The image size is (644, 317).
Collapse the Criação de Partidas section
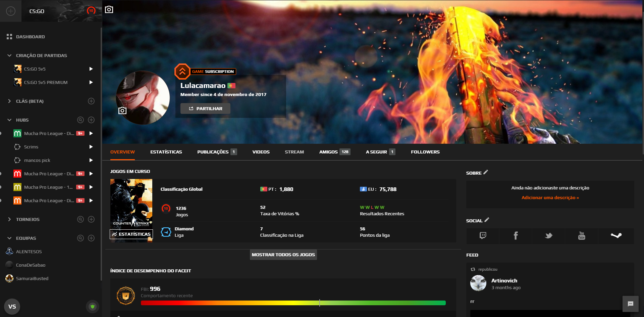click(x=9, y=55)
